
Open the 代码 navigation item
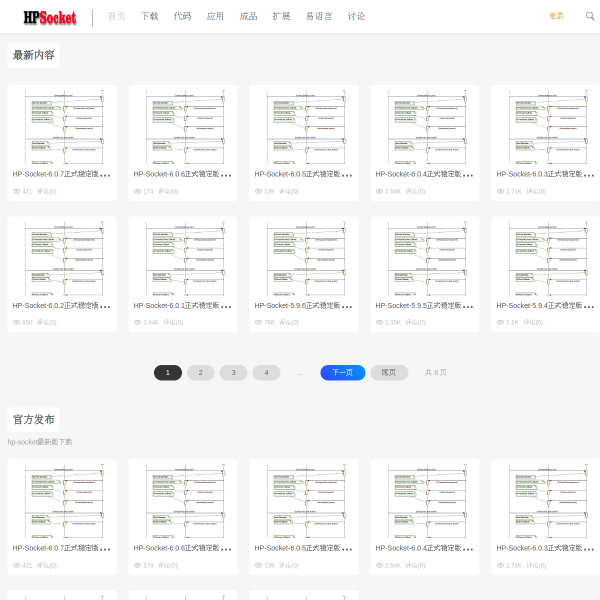[182, 16]
